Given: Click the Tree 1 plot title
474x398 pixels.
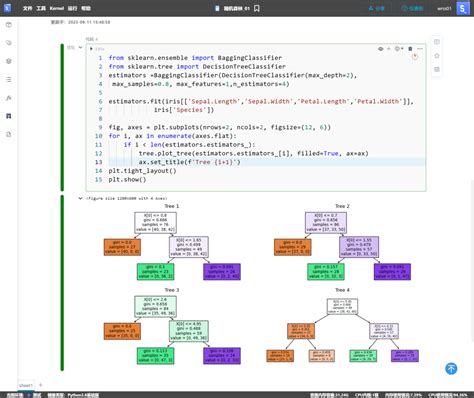Looking at the screenshot, I should pyautogui.click(x=172, y=206).
